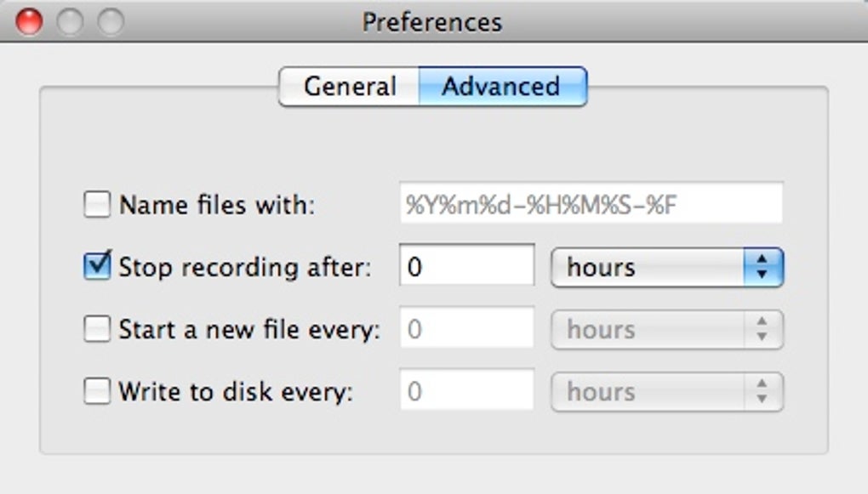868x494 pixels.
Task: Open Start a new file hours dropdown
Action: [666, 329]
